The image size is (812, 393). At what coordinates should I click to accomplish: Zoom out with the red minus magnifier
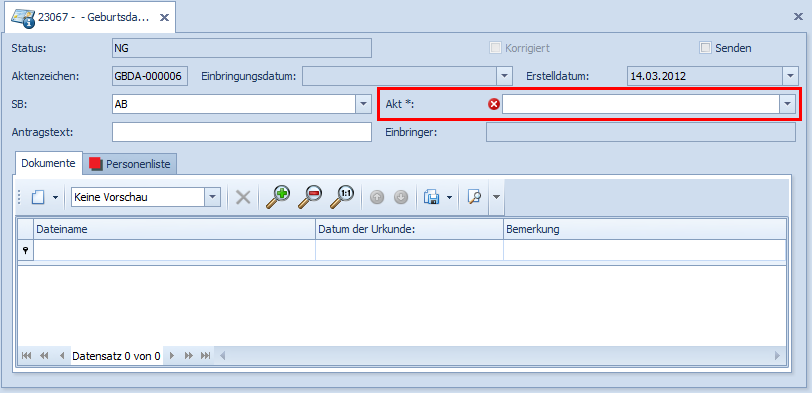(x=310, y=197)
